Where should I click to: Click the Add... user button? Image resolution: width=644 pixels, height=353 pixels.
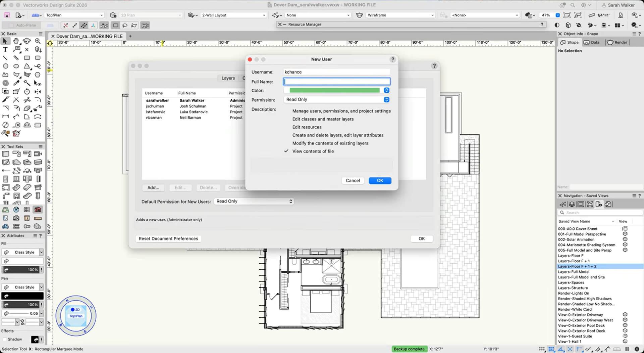tap(153, 187)
